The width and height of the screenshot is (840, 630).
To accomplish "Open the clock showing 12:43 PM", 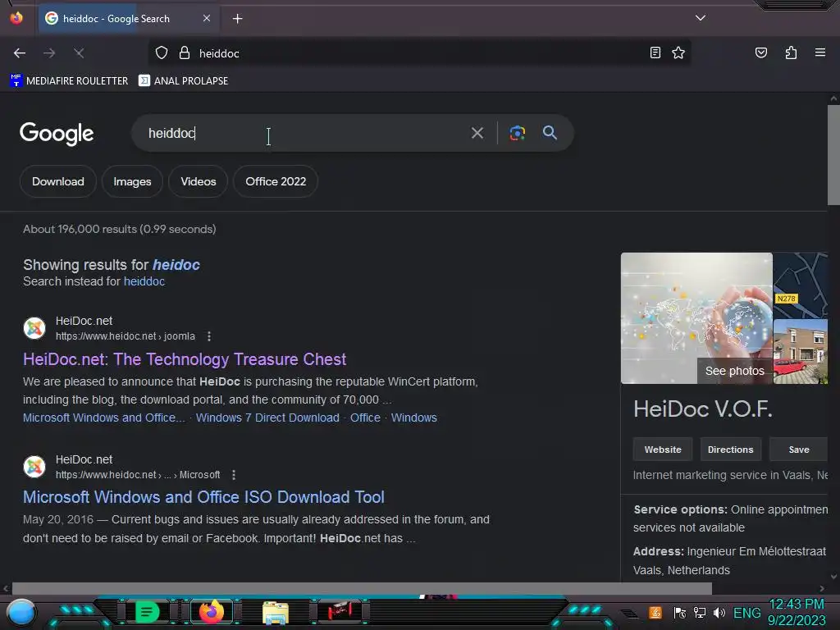I will click(x=797, y=612).
